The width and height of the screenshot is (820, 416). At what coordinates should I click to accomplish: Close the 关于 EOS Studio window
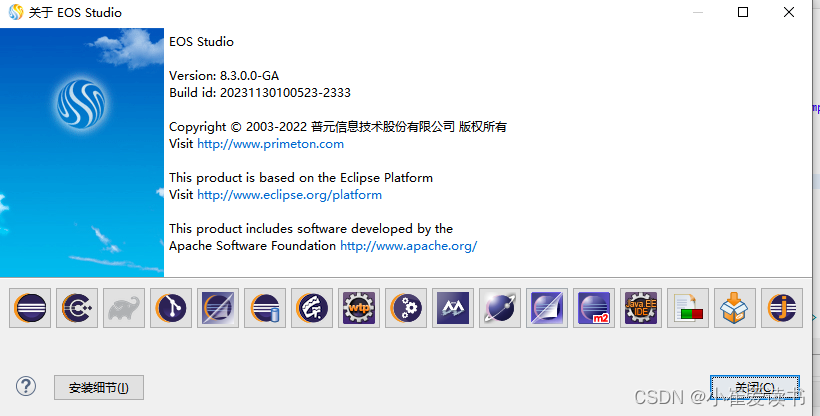point(789,12)
